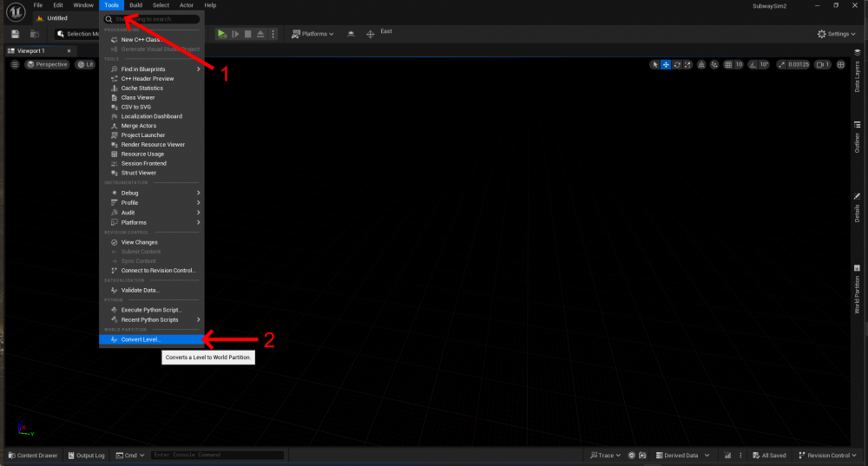Click the Tools menu search field
The width and height of the screenshot is (868, 466).
pos(155,19)
